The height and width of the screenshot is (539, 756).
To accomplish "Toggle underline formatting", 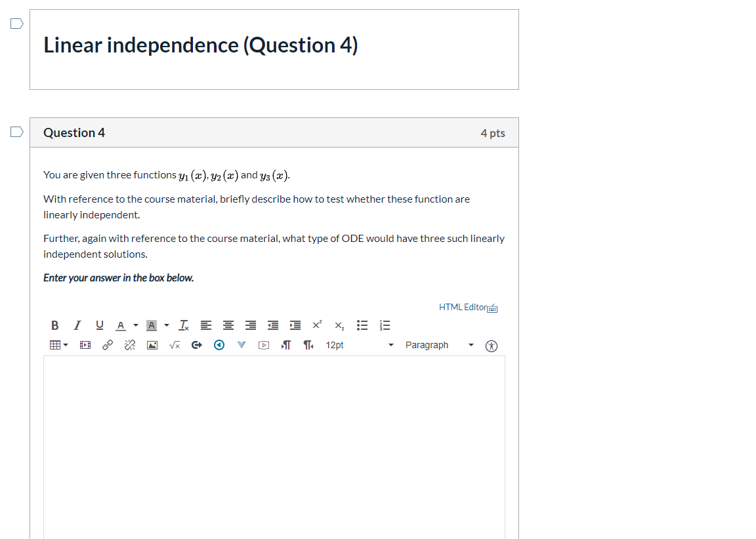I will tap(99, 325).
